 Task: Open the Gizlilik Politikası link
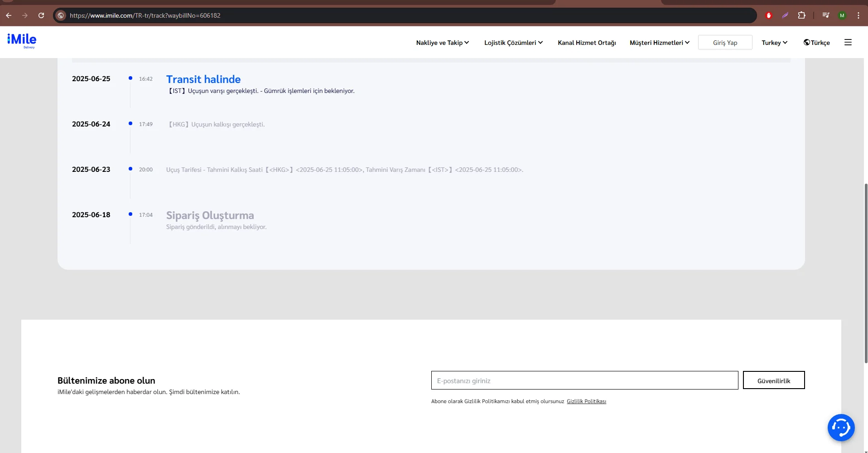coord(586,401)
